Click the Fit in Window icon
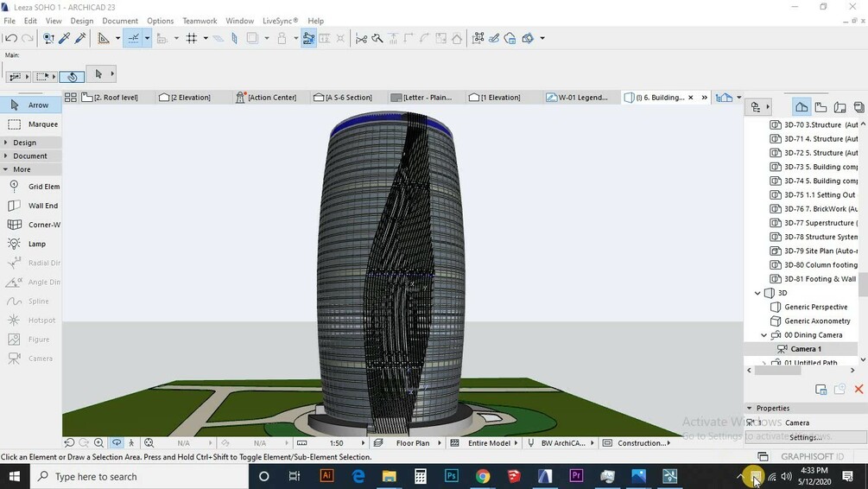Image resolution: width=868 pixels, height=489 pixels. [x=149, y=443]
